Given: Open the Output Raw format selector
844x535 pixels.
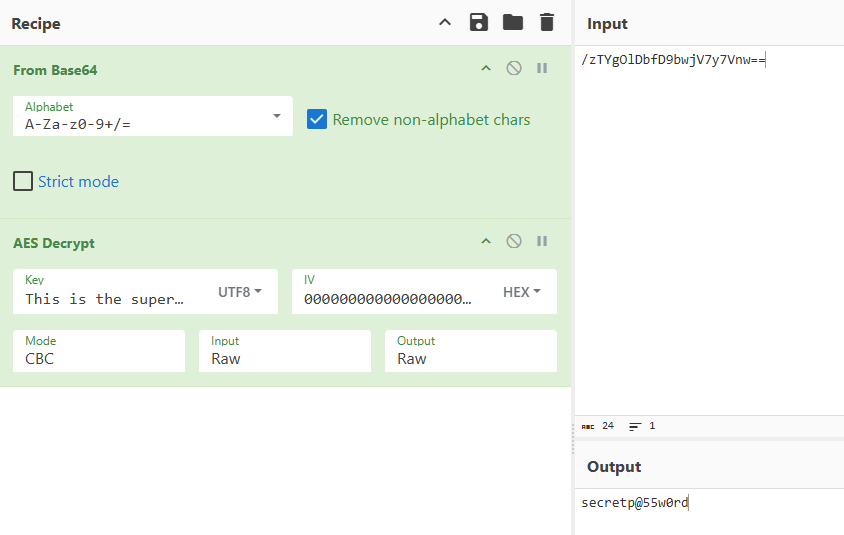Looking at the screenshot, I should tap(471, 351).
